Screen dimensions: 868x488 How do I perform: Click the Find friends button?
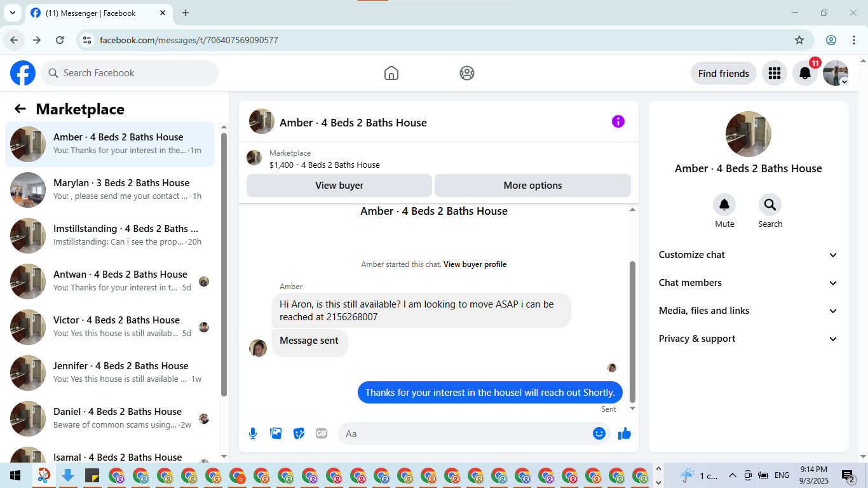click(x=724, y=73)
